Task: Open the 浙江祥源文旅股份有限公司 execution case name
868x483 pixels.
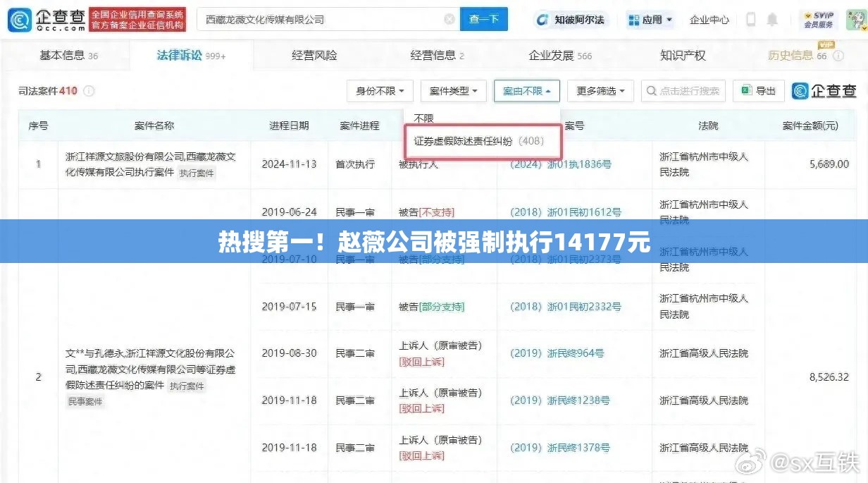Action: pyautogui.click(x=150, y=164)
